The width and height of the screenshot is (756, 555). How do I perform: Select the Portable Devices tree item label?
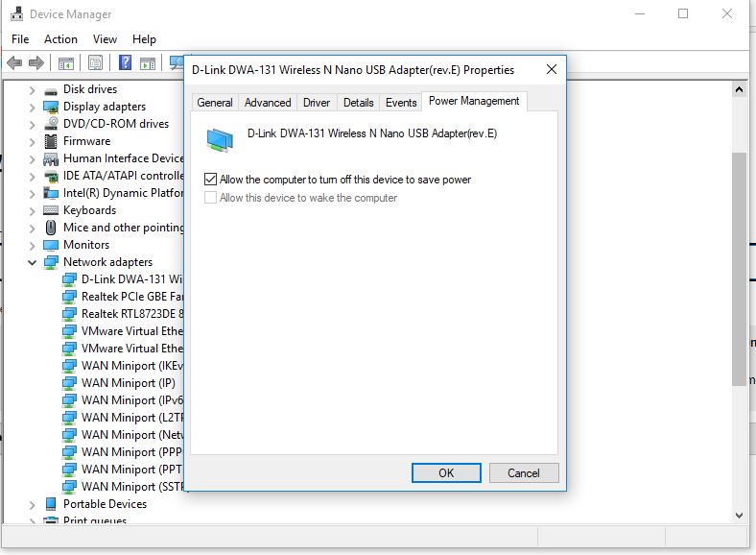tap(106, 504)
